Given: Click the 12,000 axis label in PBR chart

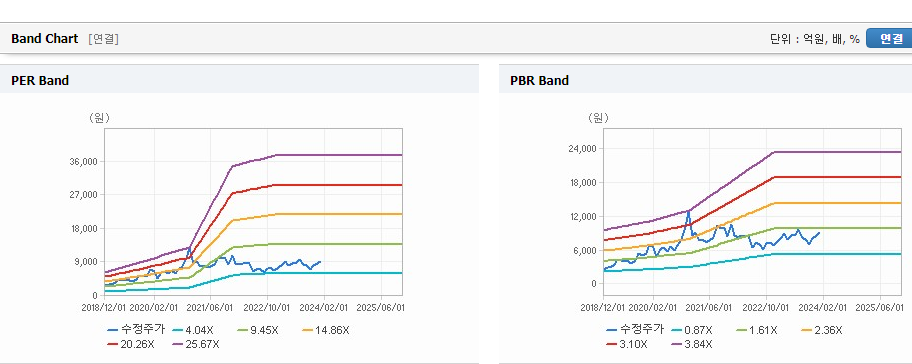Looking at the screenshot, I should point(583,217).
